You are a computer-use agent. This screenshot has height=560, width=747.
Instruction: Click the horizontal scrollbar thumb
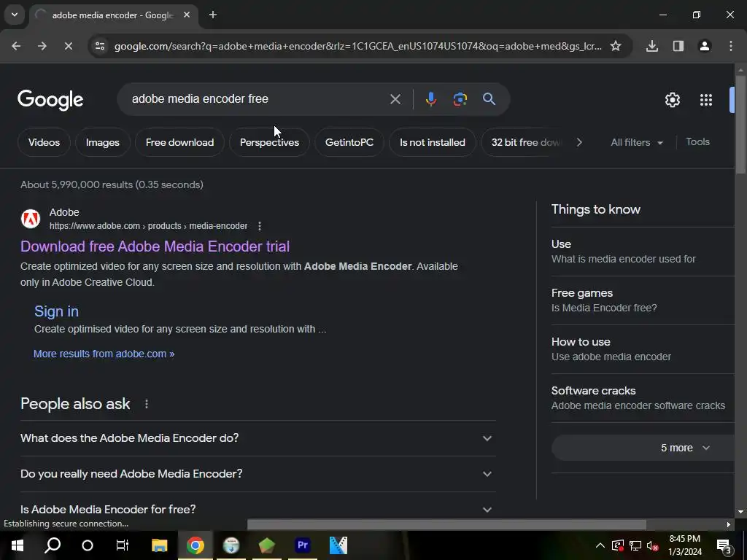pyautogui.click(x=446, y=524)
